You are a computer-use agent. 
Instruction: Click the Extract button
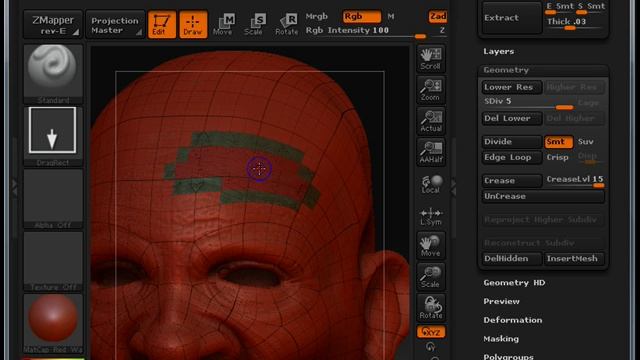pyautogui.click(x=512, y=18)
